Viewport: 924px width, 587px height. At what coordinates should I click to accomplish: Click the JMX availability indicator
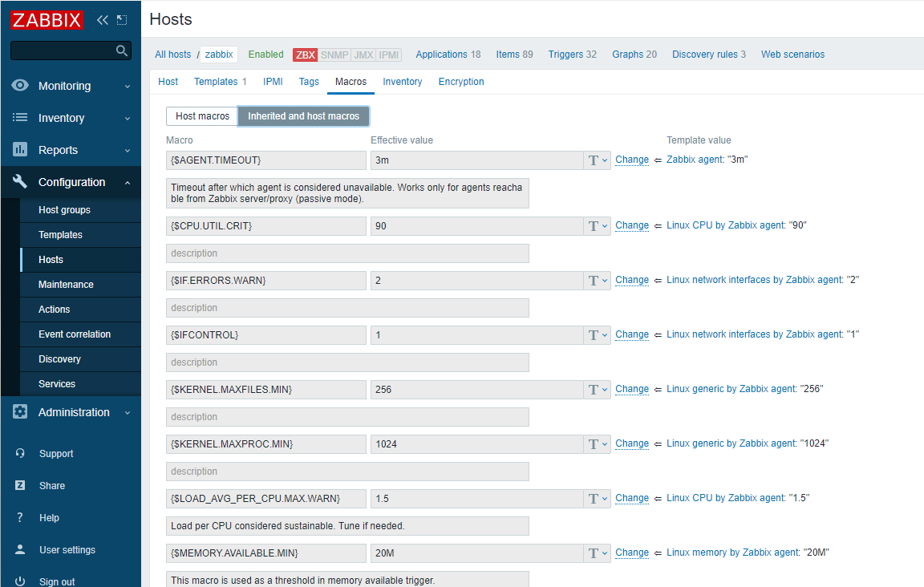coord(363,55)
